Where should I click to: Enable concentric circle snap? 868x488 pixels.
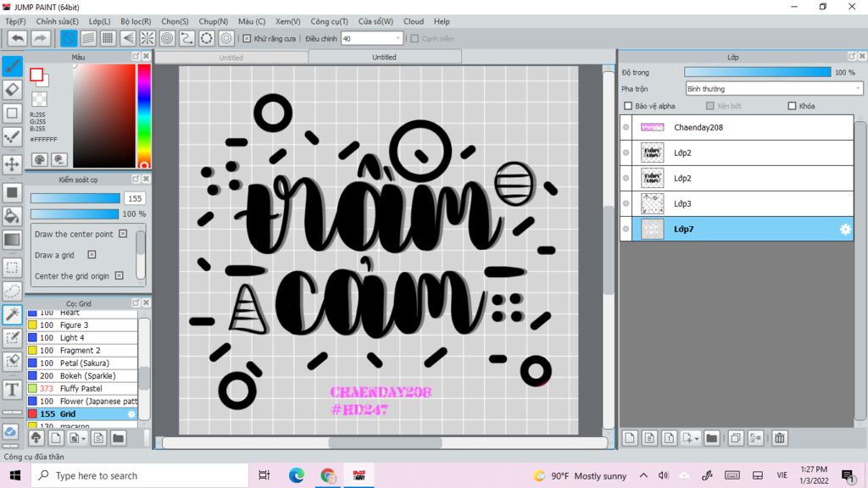(167, 38)
